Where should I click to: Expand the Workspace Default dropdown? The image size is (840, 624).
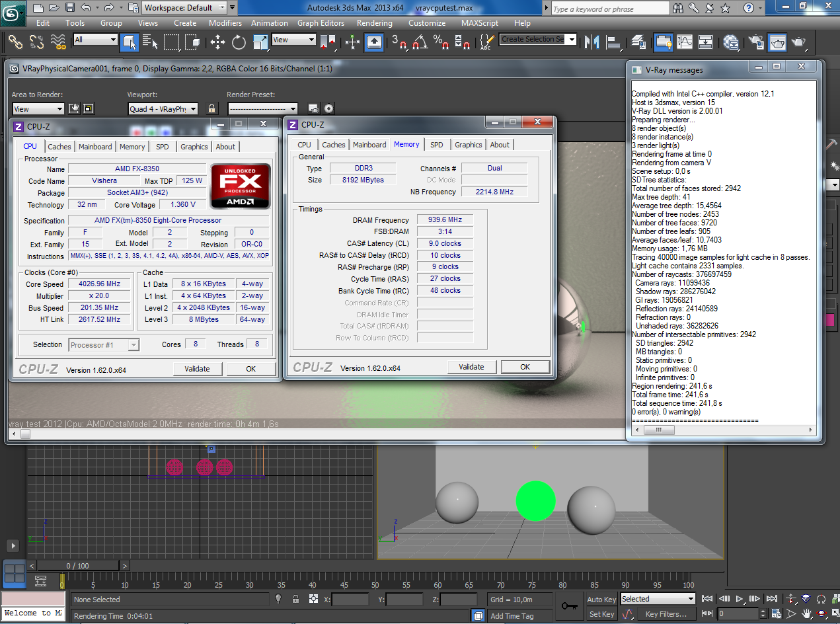pyautogui.click(x=184, y=8)
